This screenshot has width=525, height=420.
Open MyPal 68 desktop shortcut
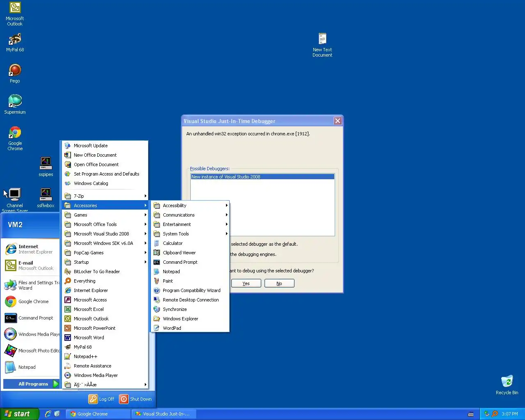click(15, 43)
